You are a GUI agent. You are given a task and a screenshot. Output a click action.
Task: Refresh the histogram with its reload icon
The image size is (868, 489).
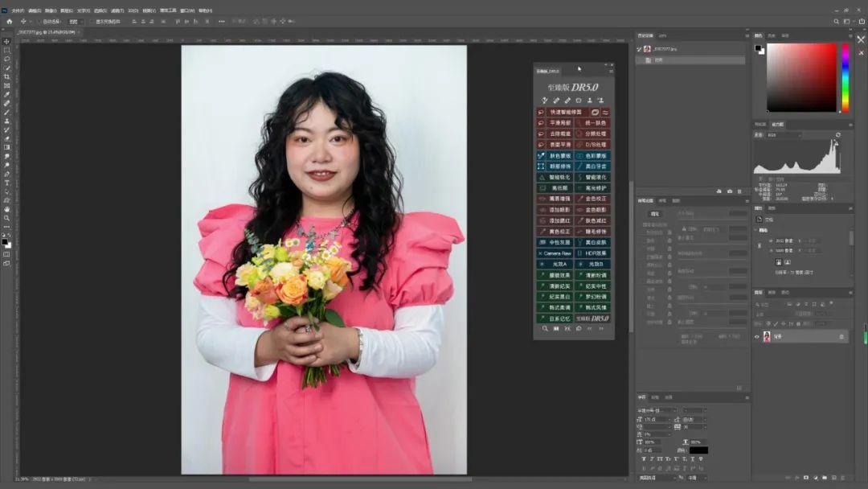click(838, 135)
